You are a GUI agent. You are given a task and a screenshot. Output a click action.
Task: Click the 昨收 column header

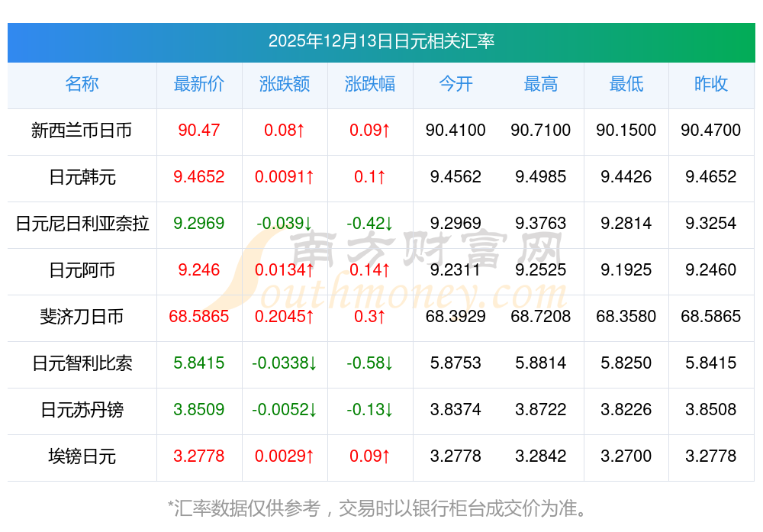(711, 84)
